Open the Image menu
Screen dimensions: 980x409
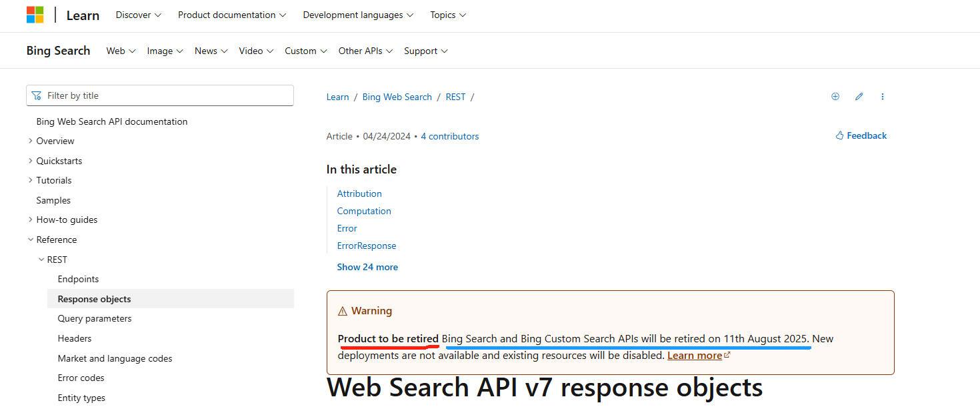pyautogui.click(x=165, y=51)
